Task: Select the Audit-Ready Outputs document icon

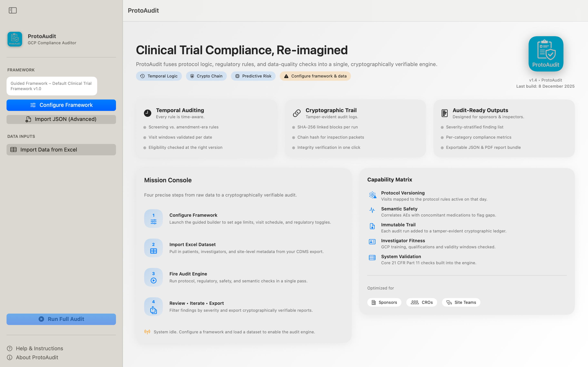Action: click(444, 113)
